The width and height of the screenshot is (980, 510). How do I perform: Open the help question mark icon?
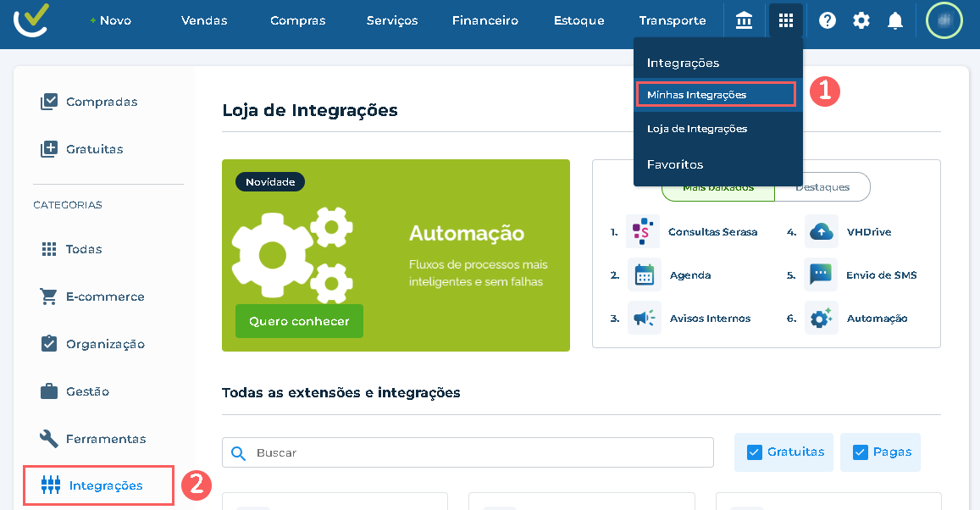(828, 20)
